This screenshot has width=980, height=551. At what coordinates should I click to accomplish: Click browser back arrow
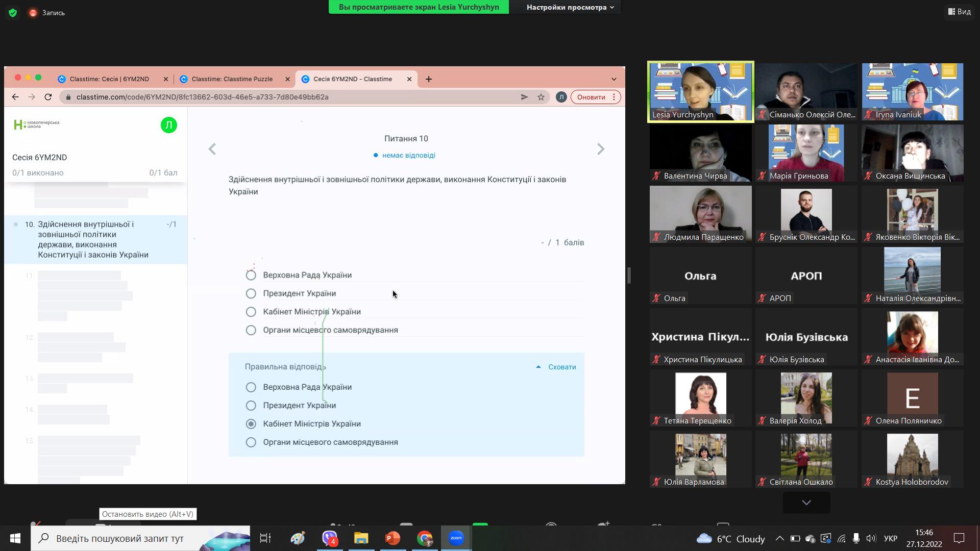click(15, 97)
